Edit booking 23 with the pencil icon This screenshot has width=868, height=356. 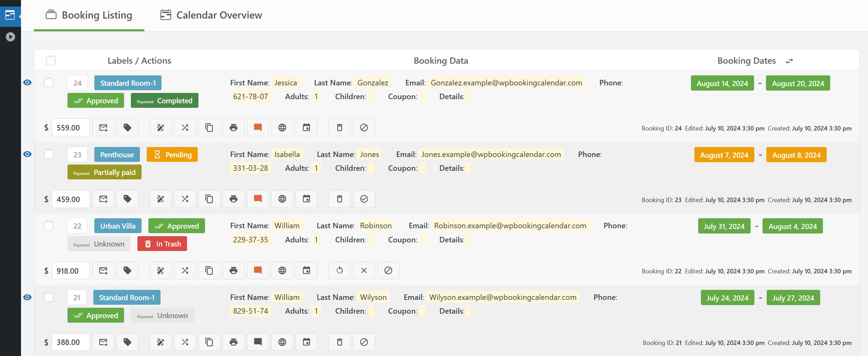pos(161,199)
